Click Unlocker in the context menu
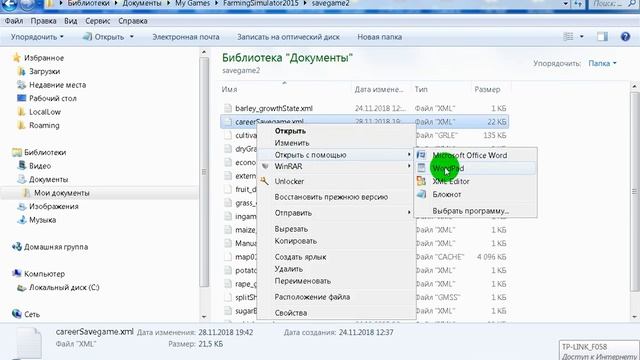This screenshot has width=640, height=360. point(289,181)
